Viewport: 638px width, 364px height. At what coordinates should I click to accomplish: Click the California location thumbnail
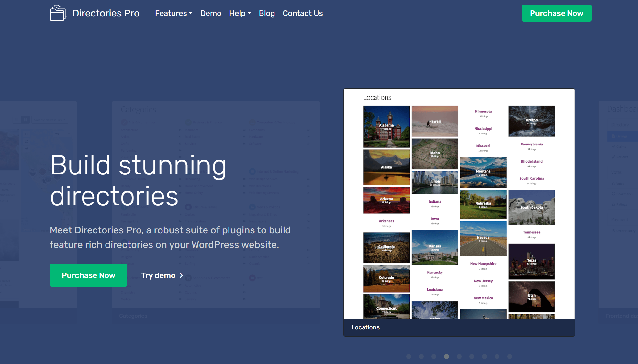pyautogui.click(x=386, y=248)
